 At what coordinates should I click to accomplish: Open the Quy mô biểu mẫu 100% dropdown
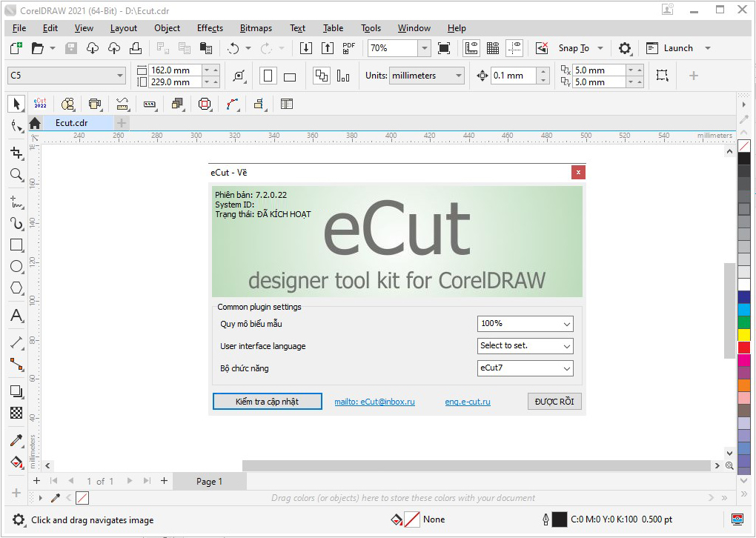pyautogui.click(x=525, y=324)
